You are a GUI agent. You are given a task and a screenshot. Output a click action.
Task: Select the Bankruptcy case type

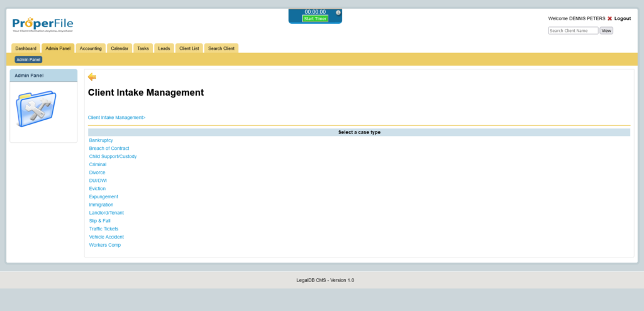101,140
